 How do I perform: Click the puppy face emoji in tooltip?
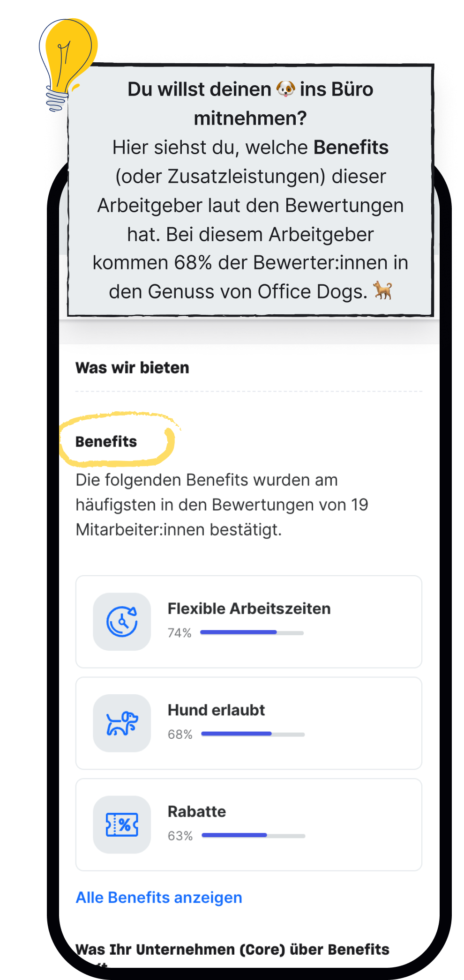tap(285, 89)
